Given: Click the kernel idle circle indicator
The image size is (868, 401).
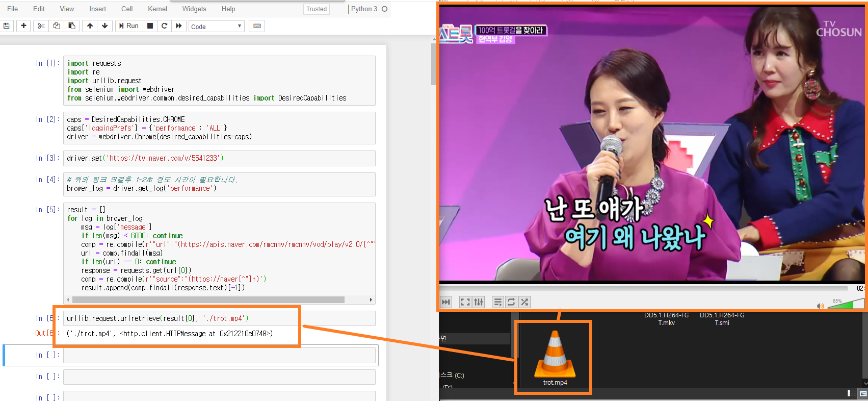Looking at the screenshot, I should coord(385,9).
